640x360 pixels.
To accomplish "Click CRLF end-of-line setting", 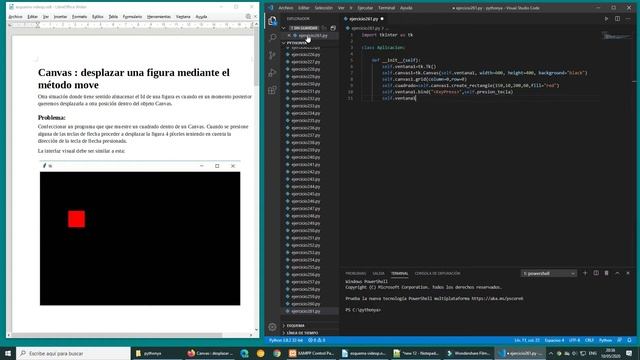I will [x=589, y=340].
